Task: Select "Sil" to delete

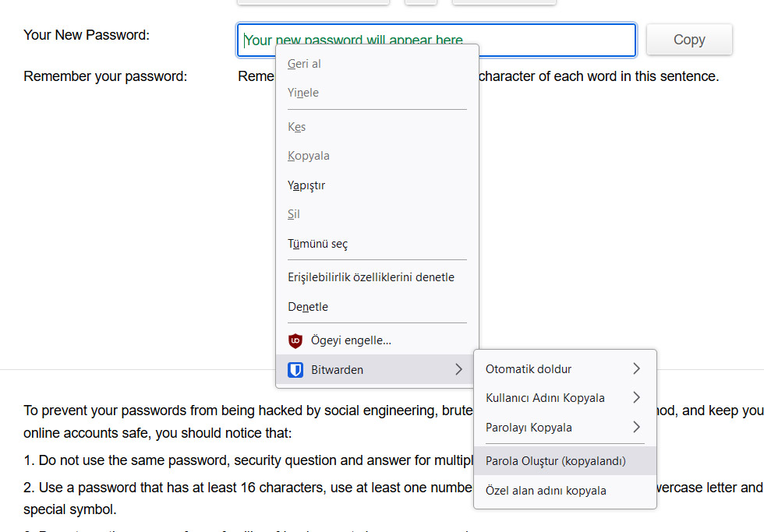Action: pyautogui.click(x=294, y=213)
